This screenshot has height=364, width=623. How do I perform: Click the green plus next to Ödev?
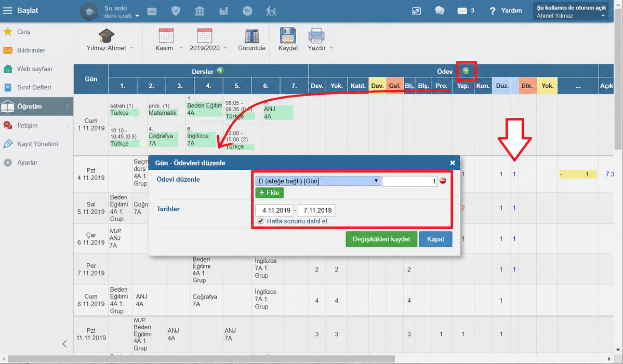pyautogui.click(x=466, y=71)
